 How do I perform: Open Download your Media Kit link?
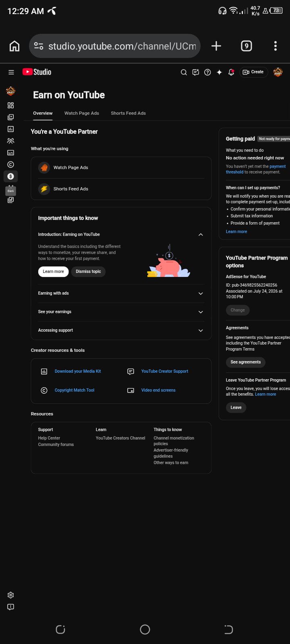click(78, 371)
